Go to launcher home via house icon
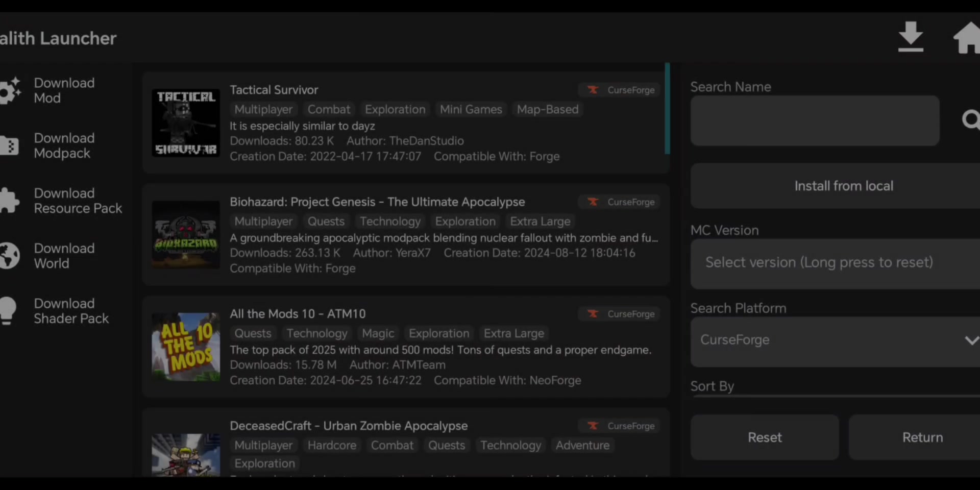Image resolution: width=980 pixels, height=490 pixels. [x=967, y=37]
